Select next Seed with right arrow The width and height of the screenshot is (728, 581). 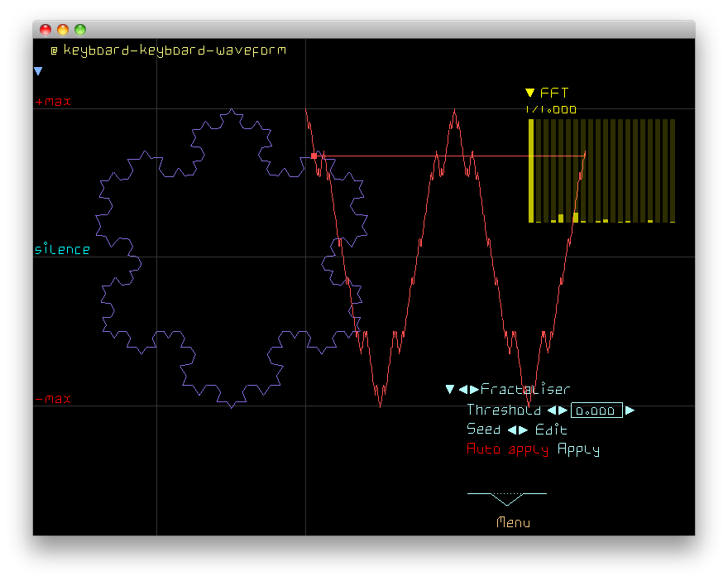(x=524, y=430)
